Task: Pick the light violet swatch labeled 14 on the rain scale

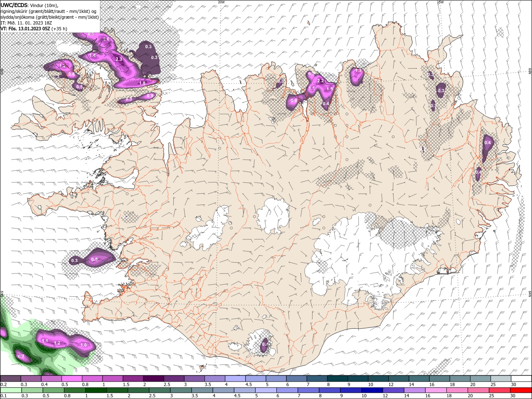Action: (414, 390)
